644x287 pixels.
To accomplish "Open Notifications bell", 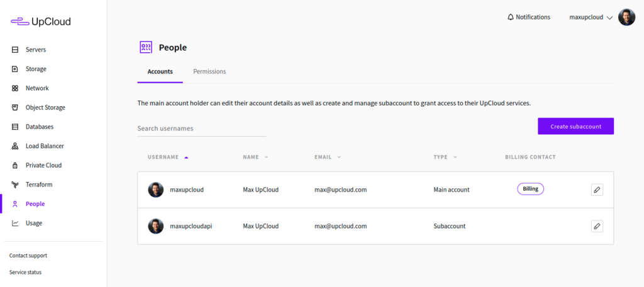I will 510,17.
